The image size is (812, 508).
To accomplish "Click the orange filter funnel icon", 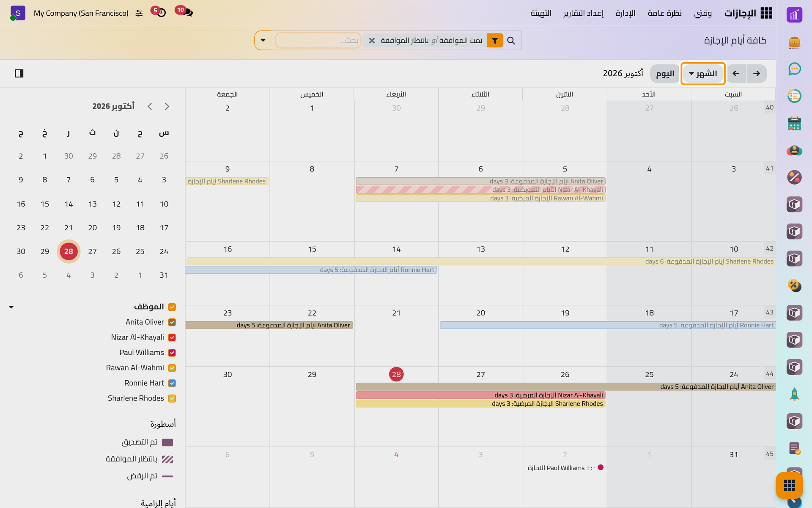I will [x=495, y=41].
